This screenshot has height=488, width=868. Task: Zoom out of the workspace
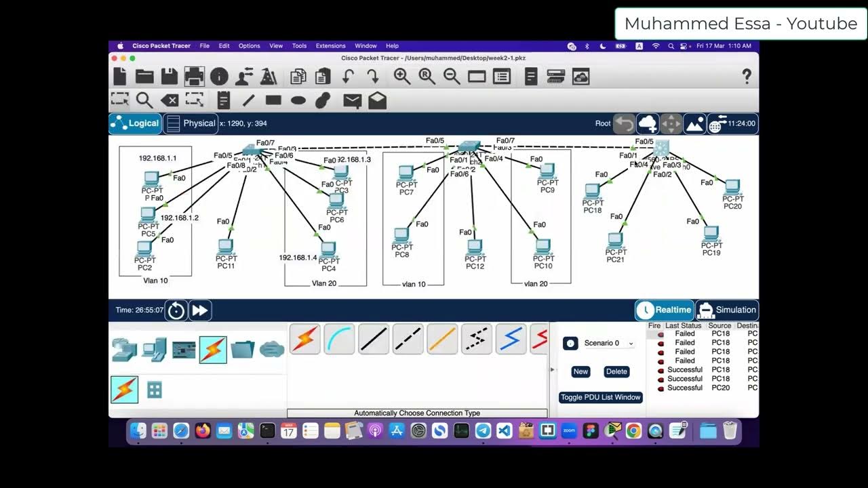click(452, 76)
